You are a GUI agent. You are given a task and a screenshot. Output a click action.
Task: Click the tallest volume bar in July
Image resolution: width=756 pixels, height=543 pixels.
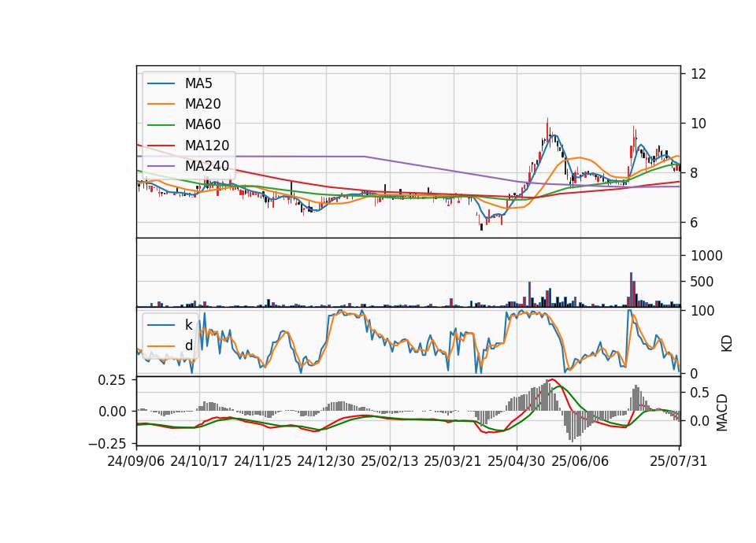coord(631,290)
